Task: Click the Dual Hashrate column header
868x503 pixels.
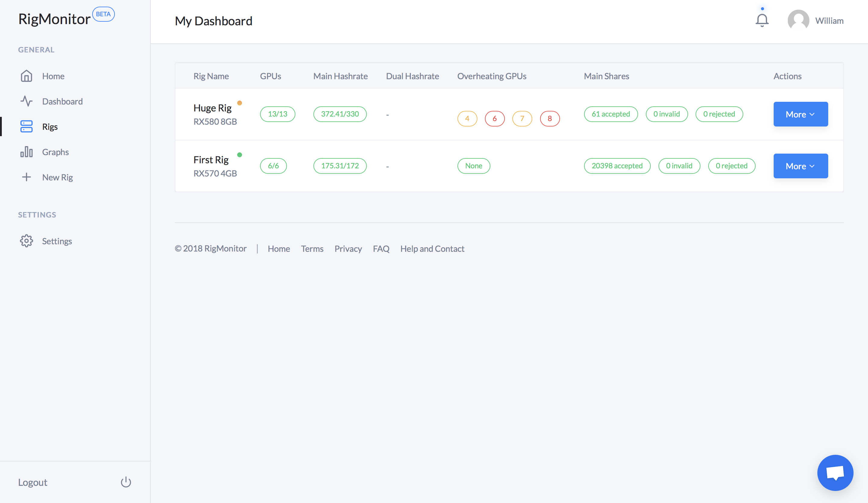Action: [412, 76]
